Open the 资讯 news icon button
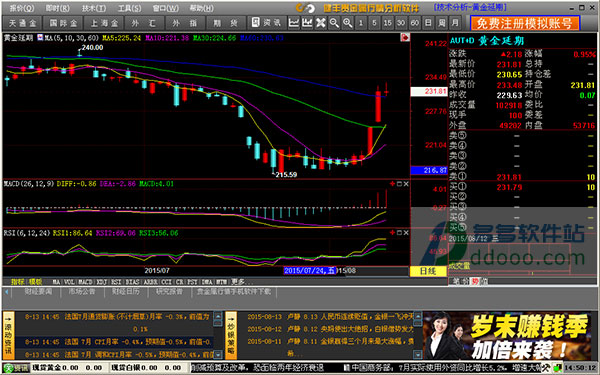This screenshot has width=600, height=375. (266, 23)
